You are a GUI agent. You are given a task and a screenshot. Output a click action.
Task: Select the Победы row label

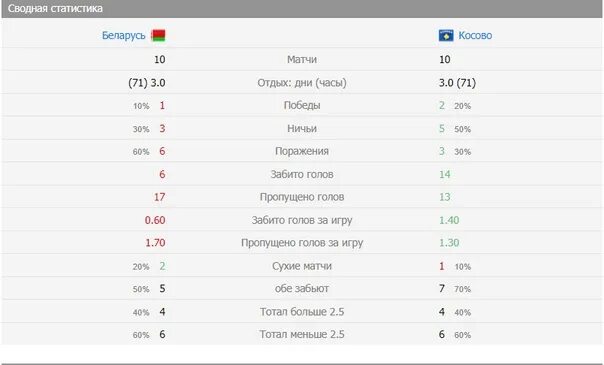tap(302, 105)
